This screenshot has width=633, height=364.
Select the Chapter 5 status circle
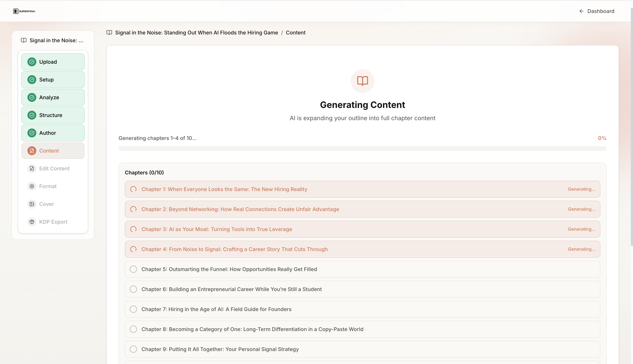tap(133, 269)
